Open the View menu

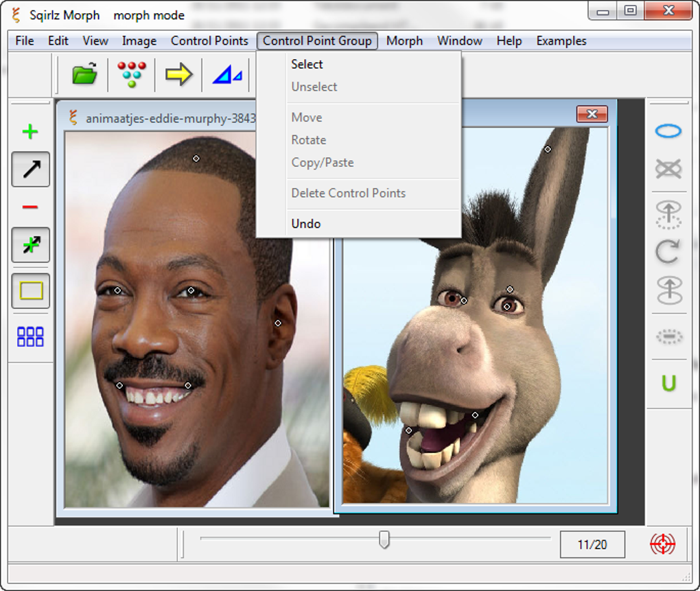[x=95, y=40]
